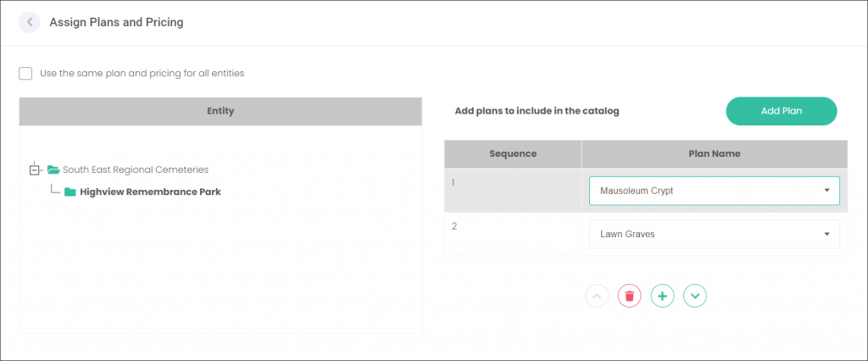Click the Assign Plans and Pricing title
Image resolution: width=868 pixels, height=361 pixels.
[116, 23]
